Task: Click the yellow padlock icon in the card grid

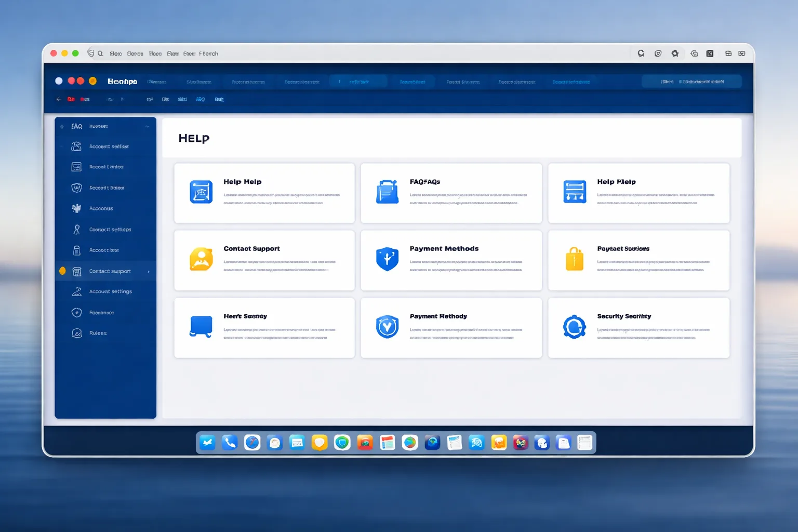Action: [x=575, y=259]
